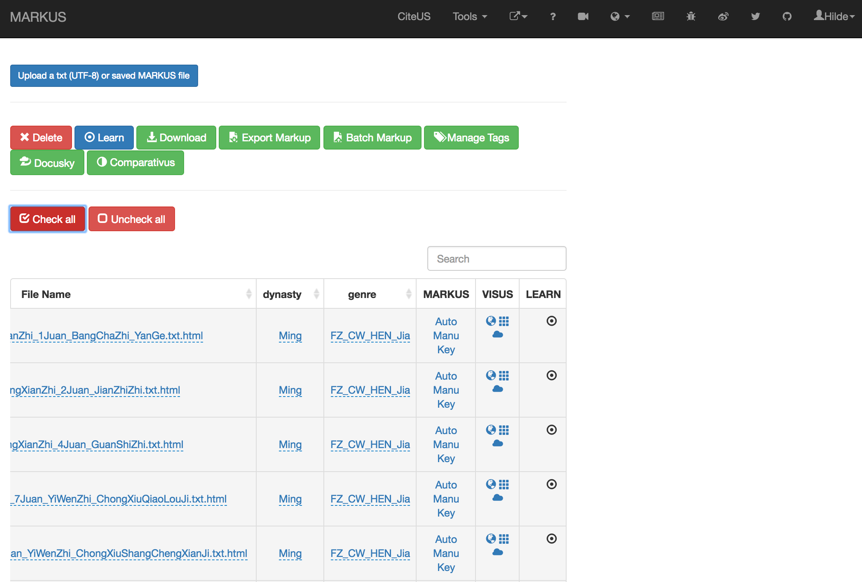Sort table by dynasty column
Viewport: 862px width, 582px height.
tap(290, 294)
